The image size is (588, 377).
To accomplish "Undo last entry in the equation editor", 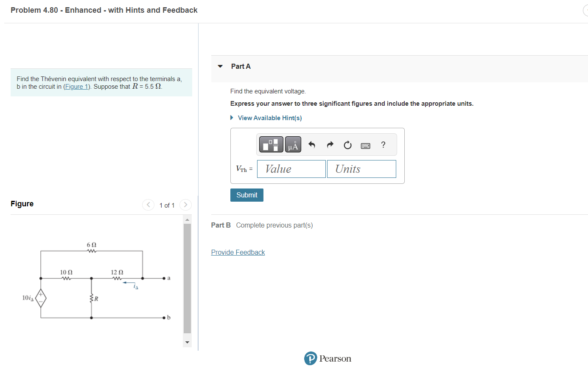I will pos(312,144).
